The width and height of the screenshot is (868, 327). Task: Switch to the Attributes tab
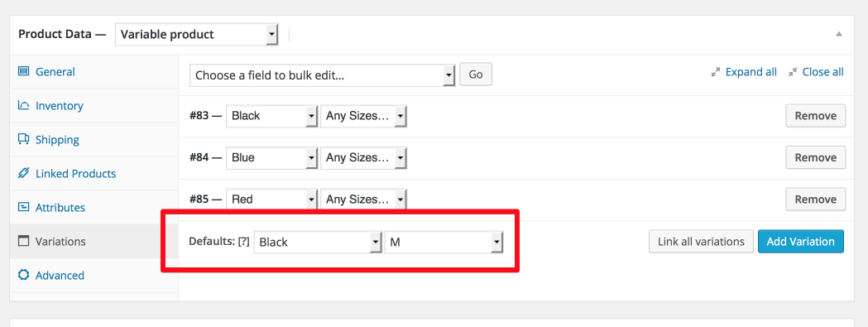pos(60,207)
